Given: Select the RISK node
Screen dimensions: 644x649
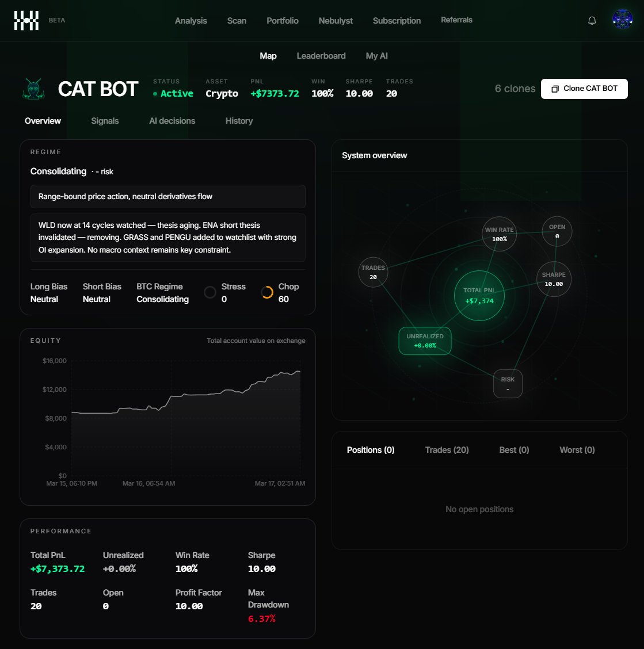Looking at the screenshot, I should pos(508,384).
